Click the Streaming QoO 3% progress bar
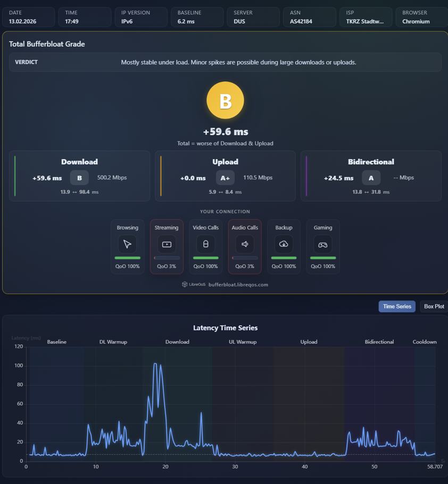This screenshot has width=448, height=484. (x=167, y=258)
